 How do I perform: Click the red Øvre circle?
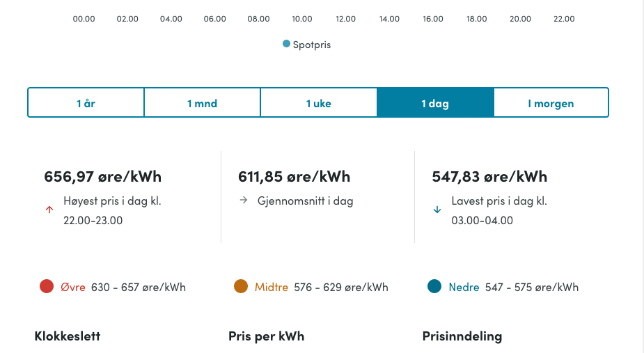pyautogui.click(x=47, y=286)
